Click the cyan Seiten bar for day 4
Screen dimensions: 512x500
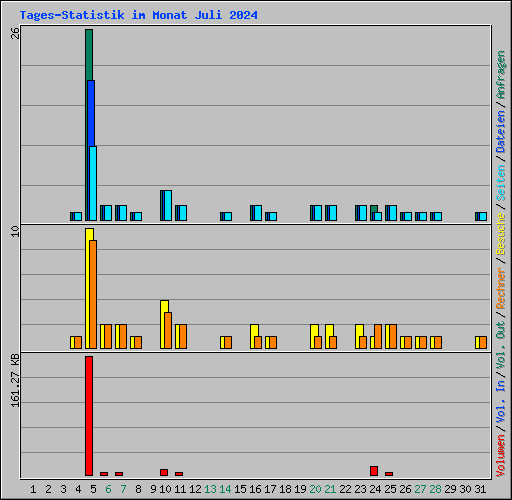(78, 216)
